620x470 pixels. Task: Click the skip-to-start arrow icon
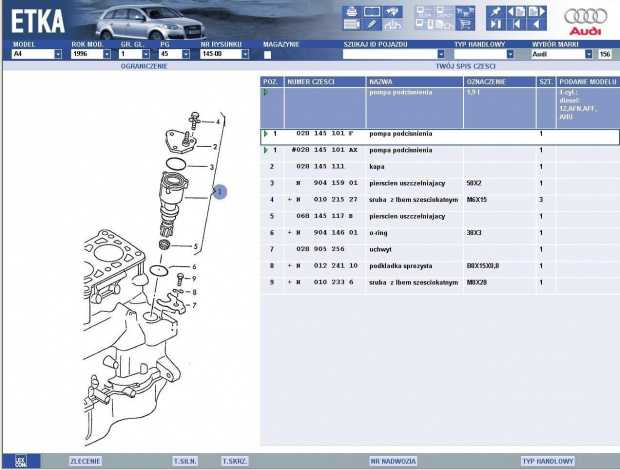516,25
